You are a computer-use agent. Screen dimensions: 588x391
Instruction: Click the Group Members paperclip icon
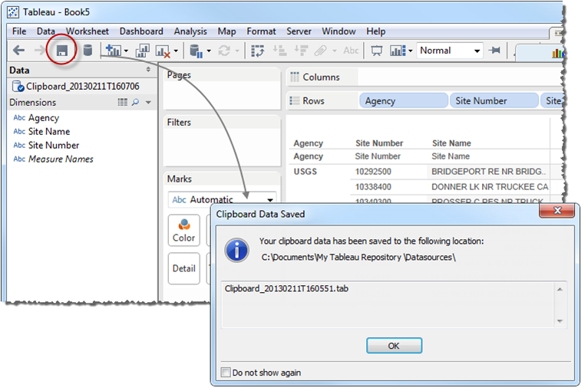(321, 51)
